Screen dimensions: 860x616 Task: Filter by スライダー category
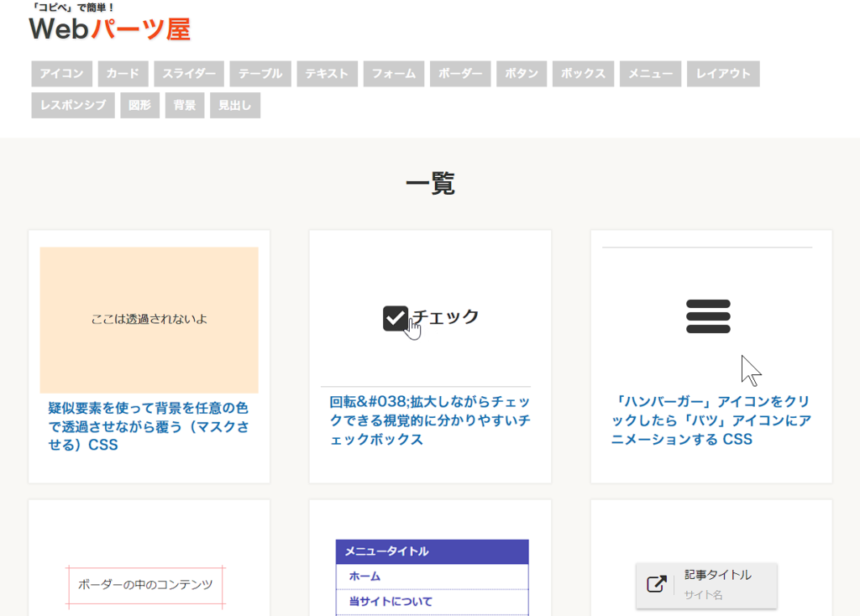188,73
